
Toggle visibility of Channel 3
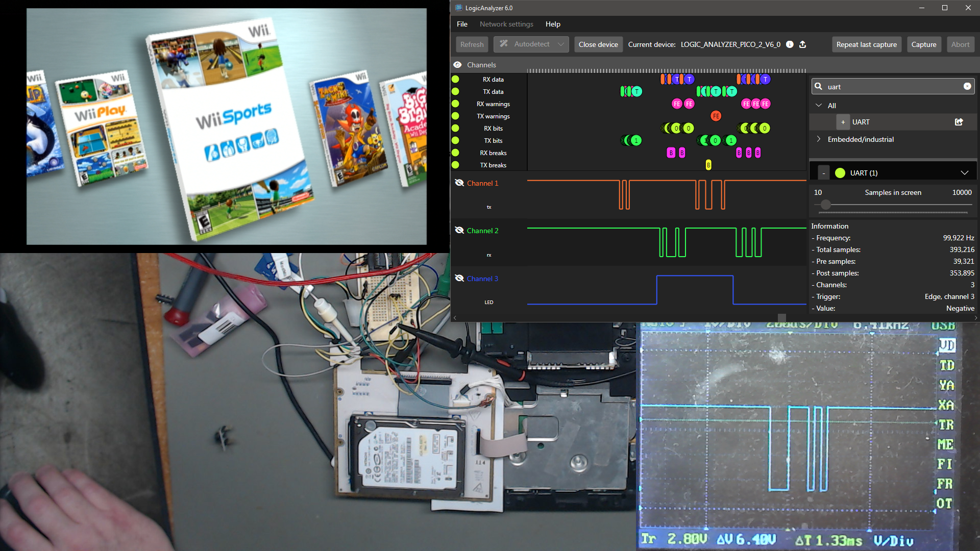[459, 278]
